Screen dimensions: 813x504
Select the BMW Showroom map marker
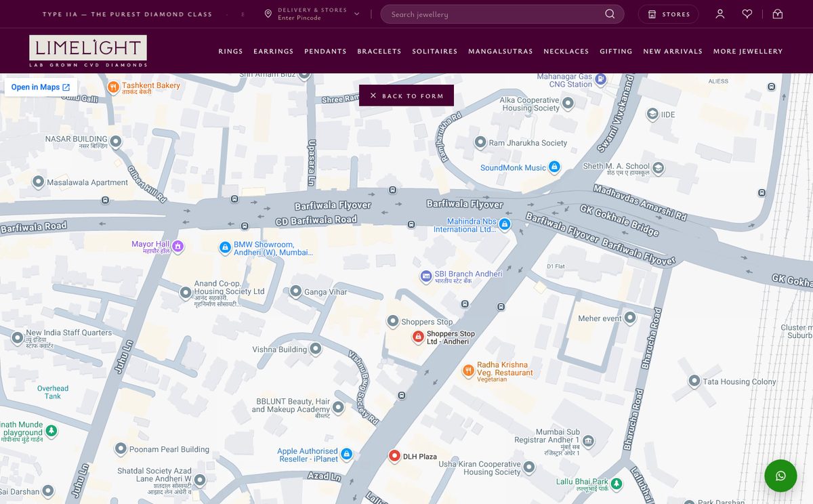[x=225, y=248]
